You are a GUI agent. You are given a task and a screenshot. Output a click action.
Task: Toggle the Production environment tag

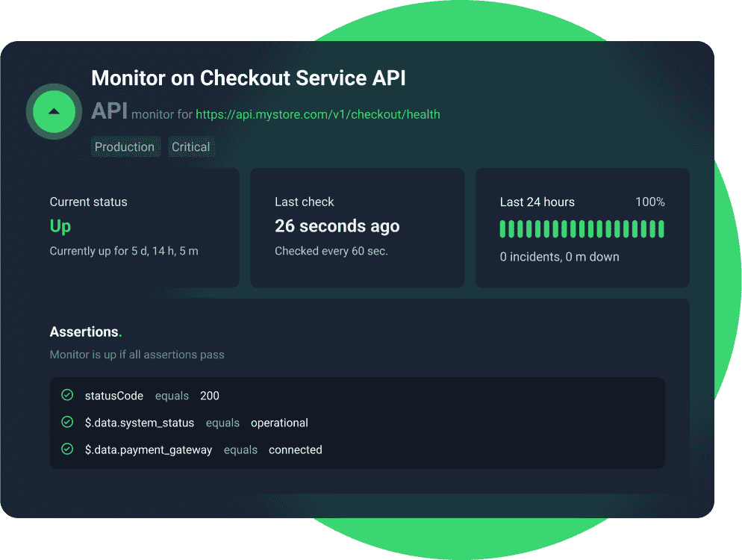click(x=125, y=146)
